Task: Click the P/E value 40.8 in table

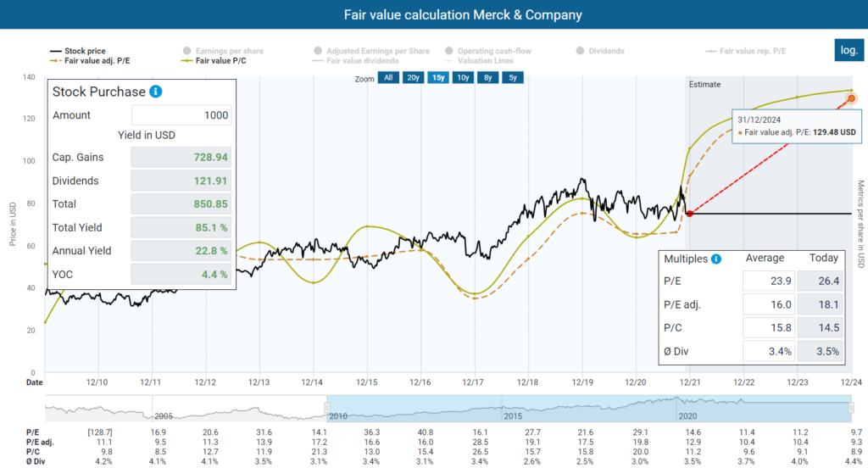Action: pos(426,432)
